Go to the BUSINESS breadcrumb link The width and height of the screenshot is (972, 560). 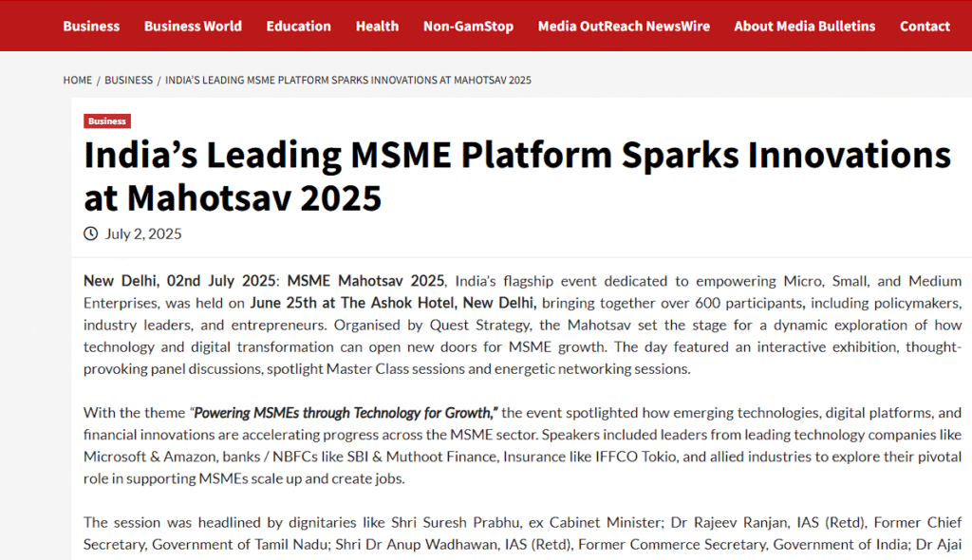pos(128,80)
